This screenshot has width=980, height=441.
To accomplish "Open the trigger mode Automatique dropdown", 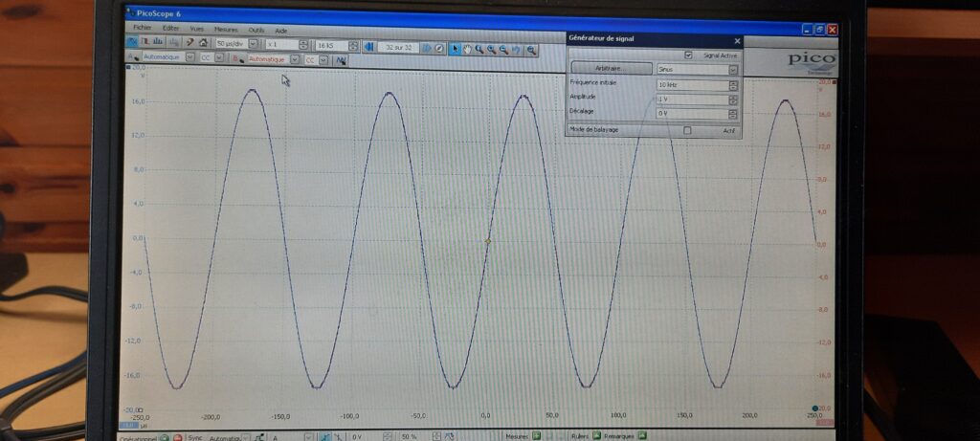I will (246, 438).
